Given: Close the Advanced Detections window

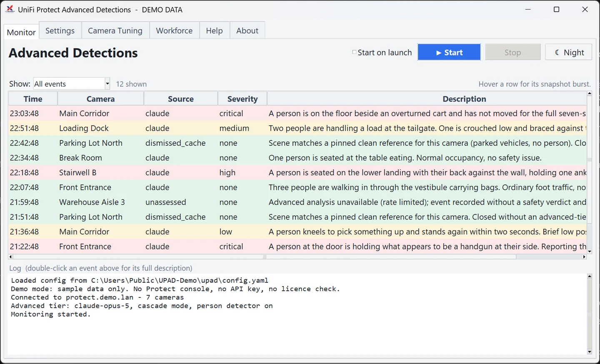Looking at the screenshot, I should [585, 9].
